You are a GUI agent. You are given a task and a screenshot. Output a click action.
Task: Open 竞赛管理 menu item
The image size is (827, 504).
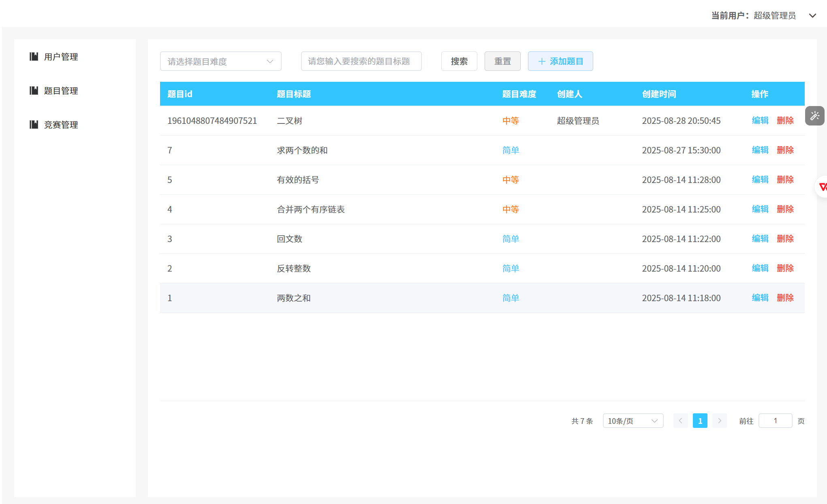(61, 125)
